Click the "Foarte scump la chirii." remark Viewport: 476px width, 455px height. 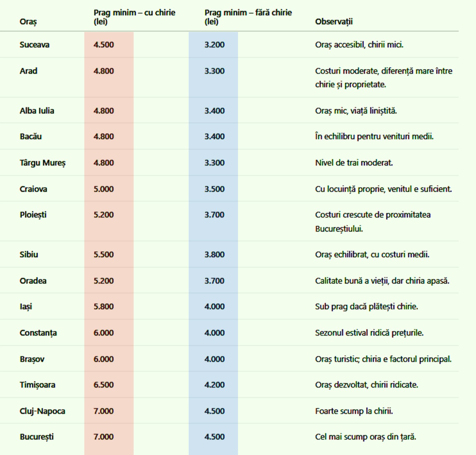354,411
